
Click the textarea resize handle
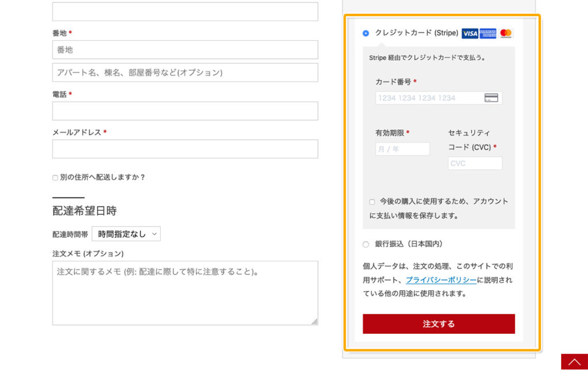314,322
